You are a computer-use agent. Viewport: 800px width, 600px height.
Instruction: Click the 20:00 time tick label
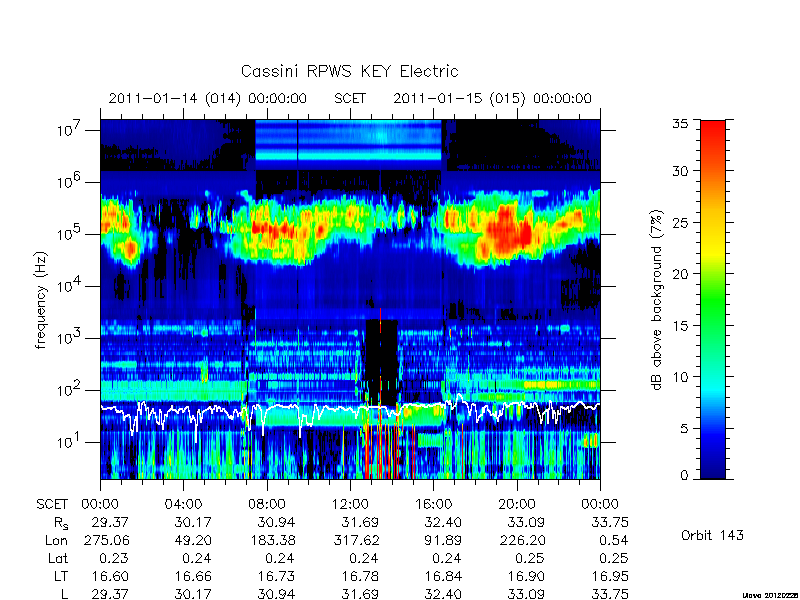pos(517,504)
